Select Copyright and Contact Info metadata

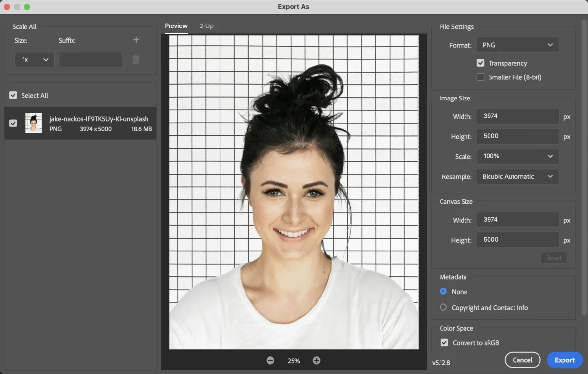coord(443,307)
